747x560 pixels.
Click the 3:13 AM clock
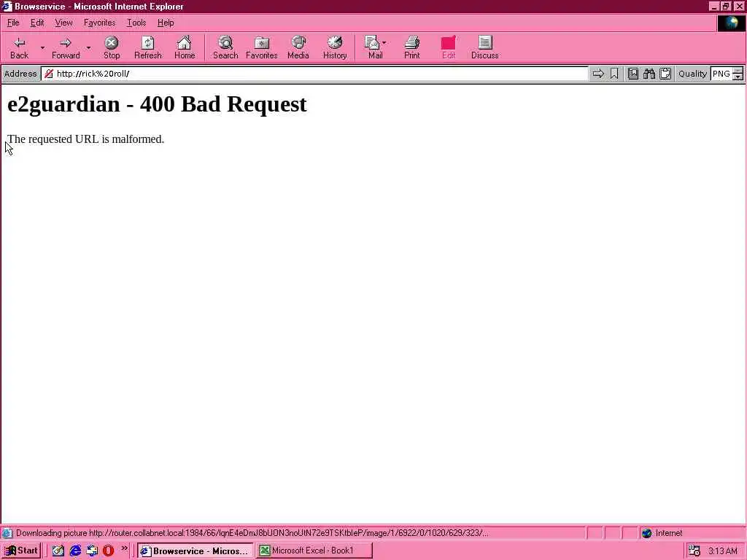pos(723,551)
